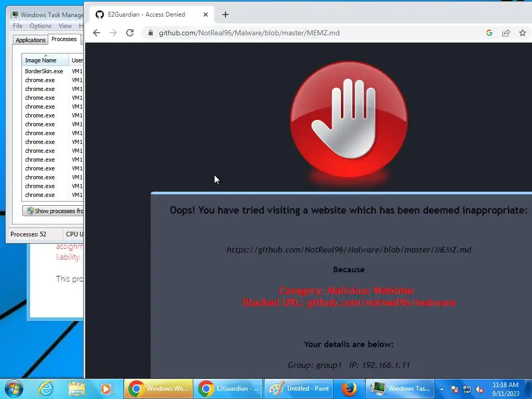Close the E2Guardian Access Denied tab
Image resolution: width=532 pixels, height=399 pixels.
click(x=206, y=15)
